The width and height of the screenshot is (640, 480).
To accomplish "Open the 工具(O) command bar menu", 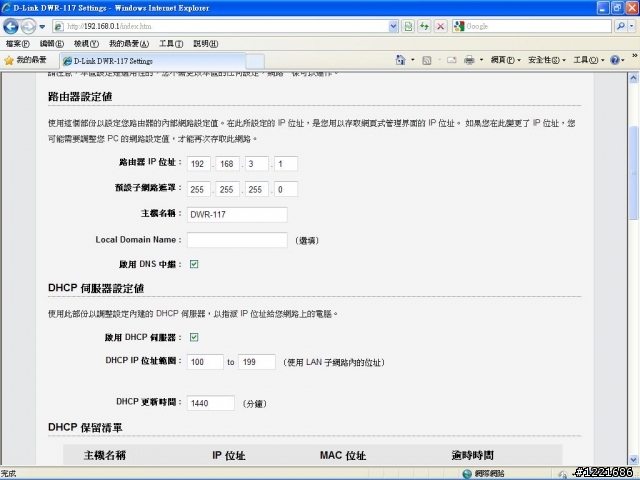I will coord(589,60).
